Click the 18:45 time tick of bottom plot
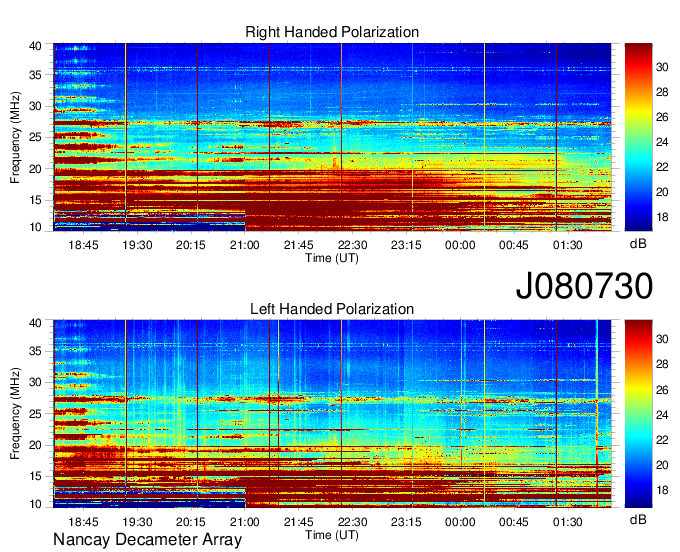This screenshot has height=552, width=680. point(83,522)
